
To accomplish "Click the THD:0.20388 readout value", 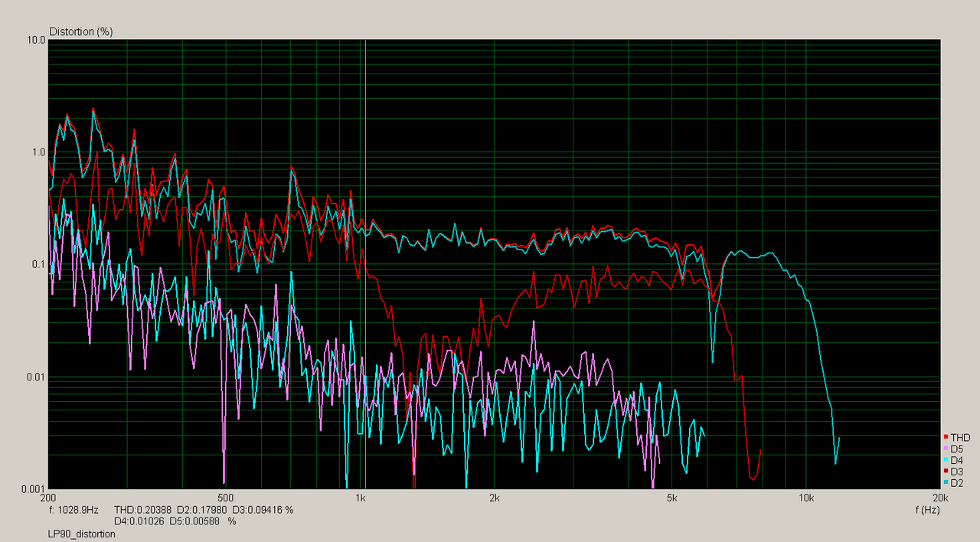I will (x=143, y=509).
